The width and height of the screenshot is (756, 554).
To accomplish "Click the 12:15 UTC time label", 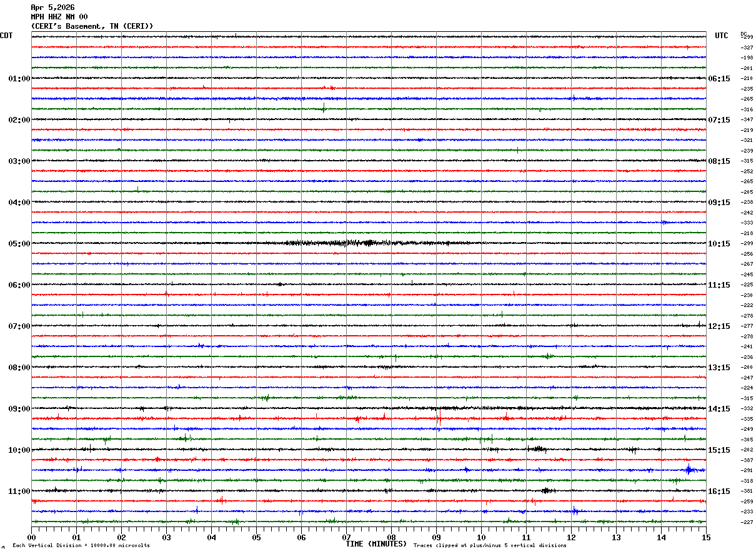I will [x=719, y=326].
